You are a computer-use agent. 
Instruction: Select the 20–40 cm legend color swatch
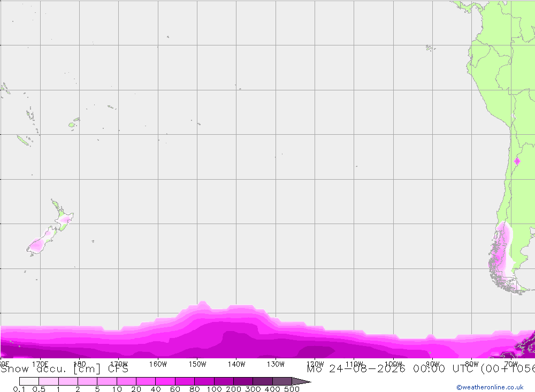click(146, 381)
